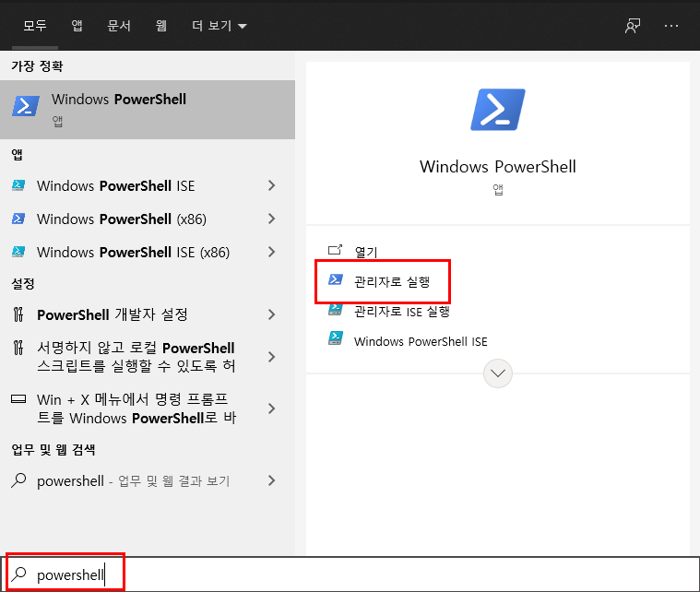Click the 관리자로 ISE 실행 icon
The image size is (700, 592).
[x=336, y=310]
